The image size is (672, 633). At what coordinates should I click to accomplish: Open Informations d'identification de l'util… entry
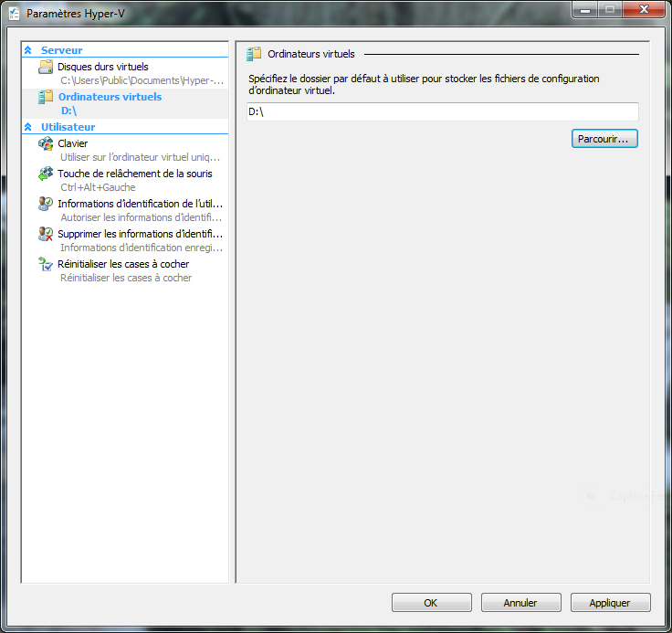coord(140,204)
